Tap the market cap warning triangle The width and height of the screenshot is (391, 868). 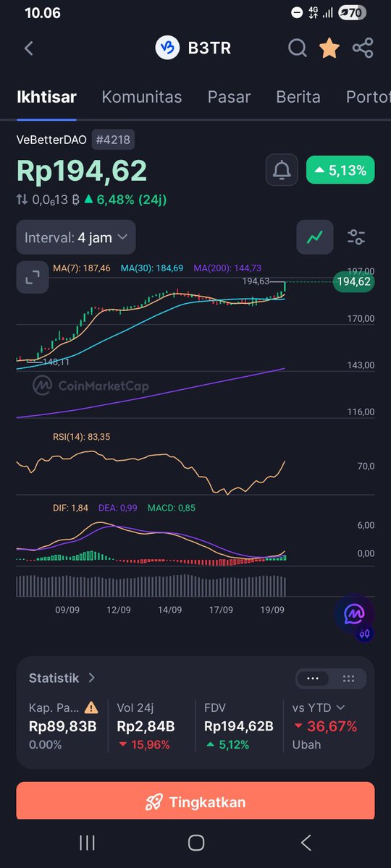click(91, 707)
